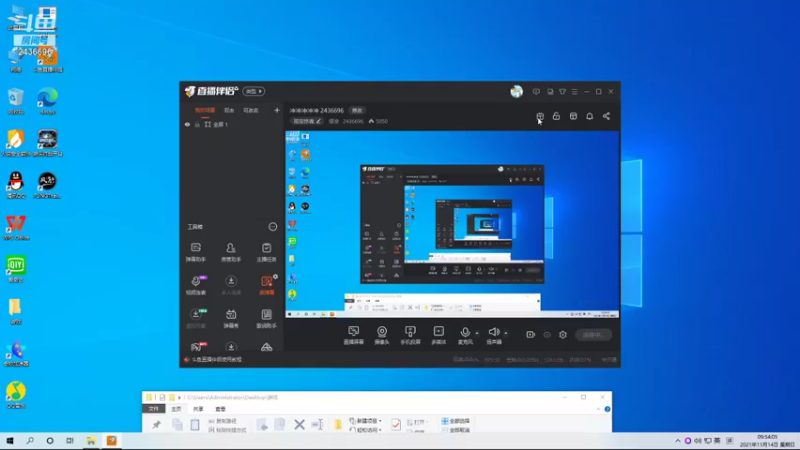Viewport: 800px width, 450px height.
Task: Toggle the notification bell icon
Action: coord(590,116)
